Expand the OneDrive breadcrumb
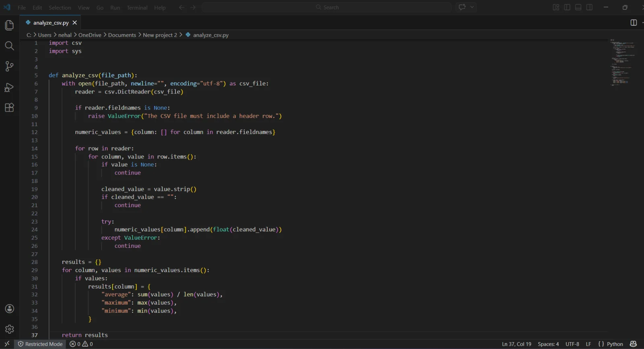This screenshot has height=349, width=644. point(90,35)
